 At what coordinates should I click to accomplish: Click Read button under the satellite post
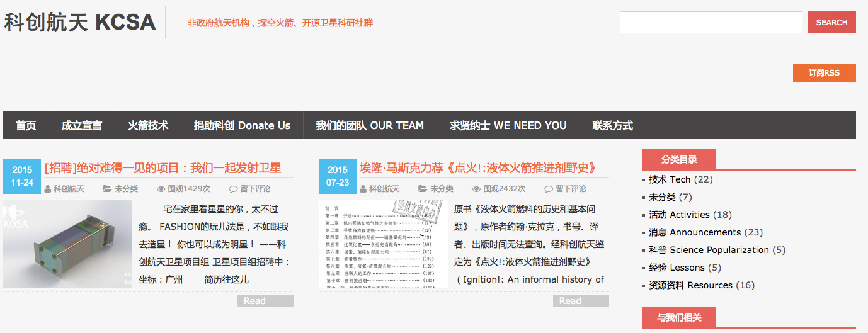(265, 301)
